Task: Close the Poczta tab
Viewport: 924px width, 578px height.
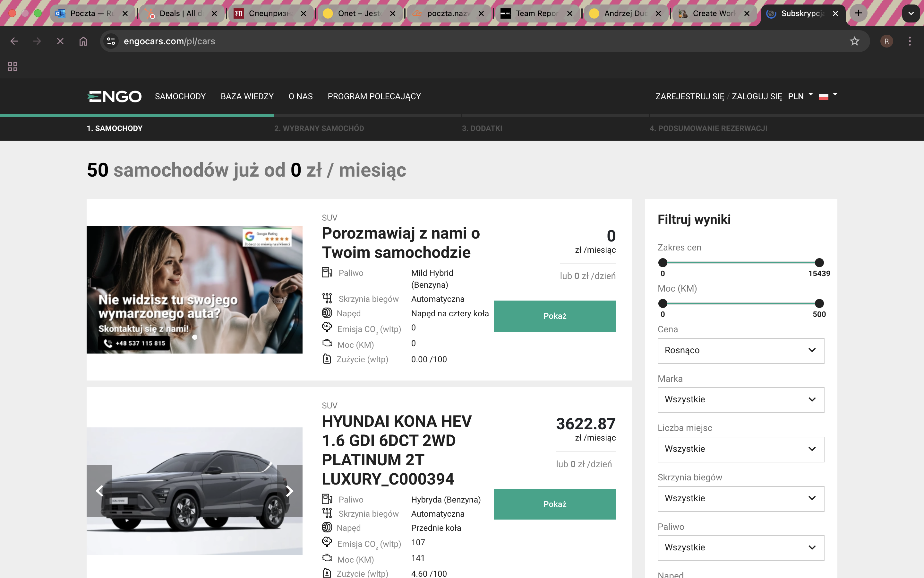Action: 125,13
